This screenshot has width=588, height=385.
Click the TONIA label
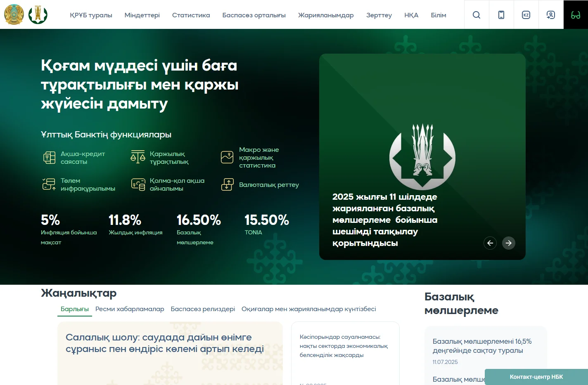(253, 232)
